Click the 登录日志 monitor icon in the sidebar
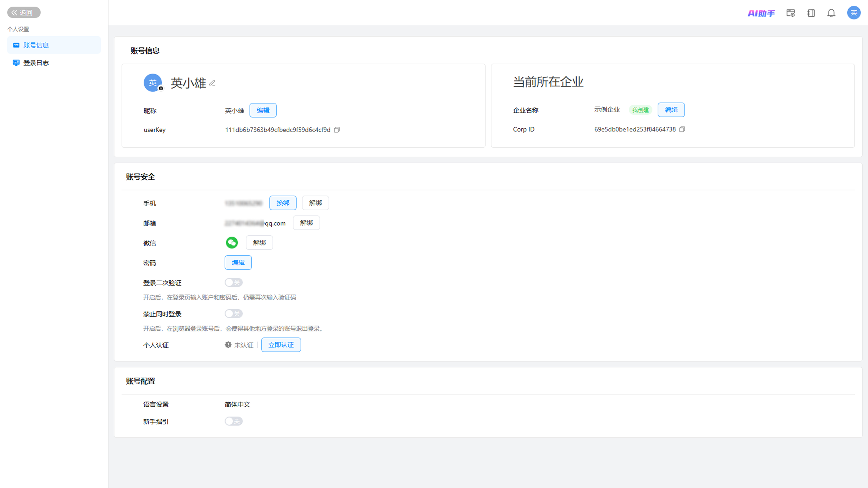This screenshot has height=488, width=868. 16,63
